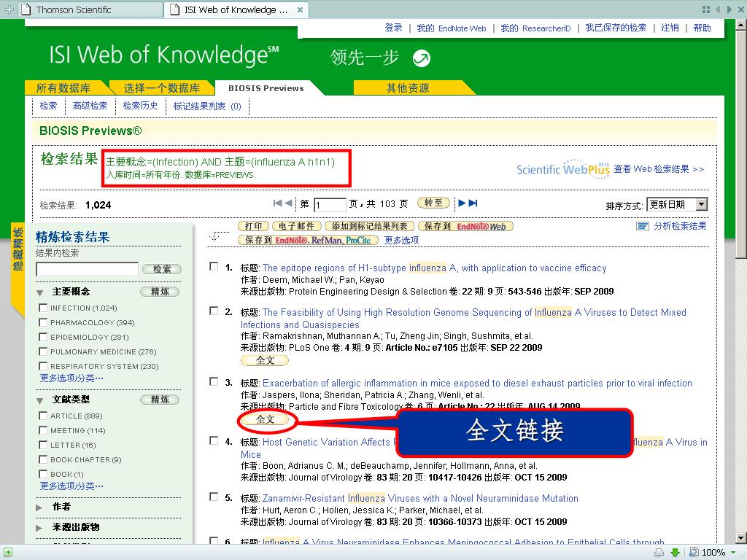Collapse the 文献类型 section triangle

tap(40, 400)
